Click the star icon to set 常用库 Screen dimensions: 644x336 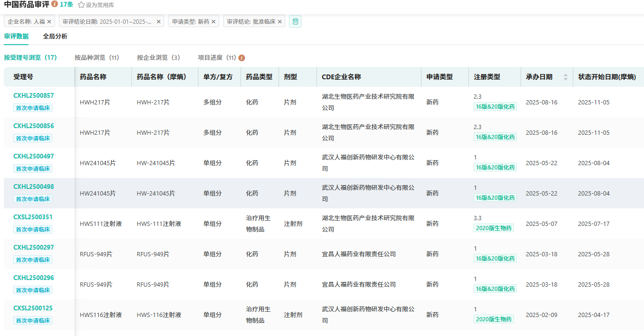(x=81, y=5)
